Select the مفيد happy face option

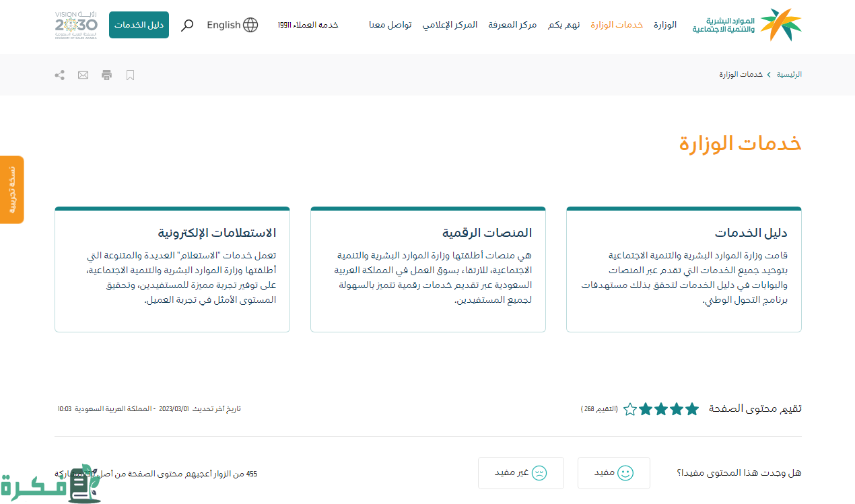[613, 473]
